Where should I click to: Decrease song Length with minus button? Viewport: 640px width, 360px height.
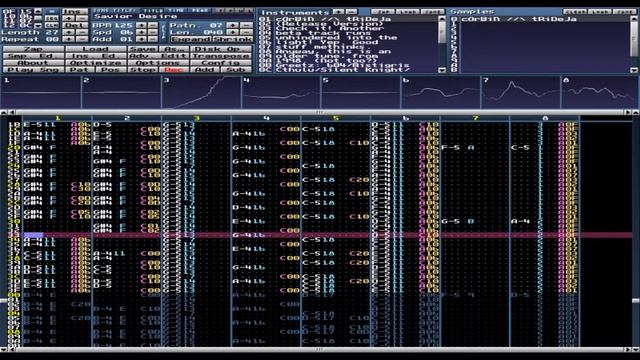click(x=82, y=32)
